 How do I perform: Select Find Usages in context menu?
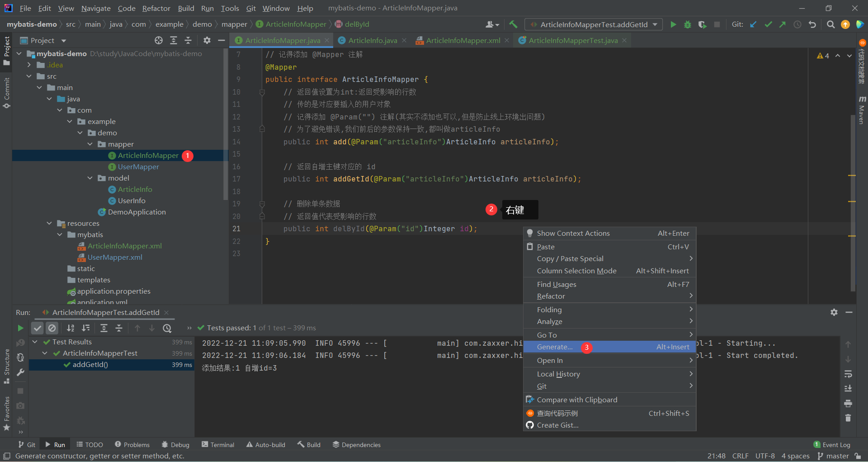tap(609, 284)
